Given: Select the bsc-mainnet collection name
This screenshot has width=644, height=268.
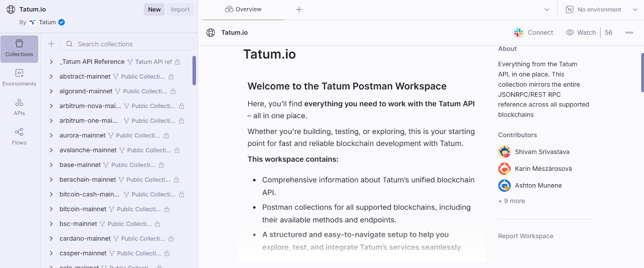Looking at the screenshot, I should click(78, 224).
